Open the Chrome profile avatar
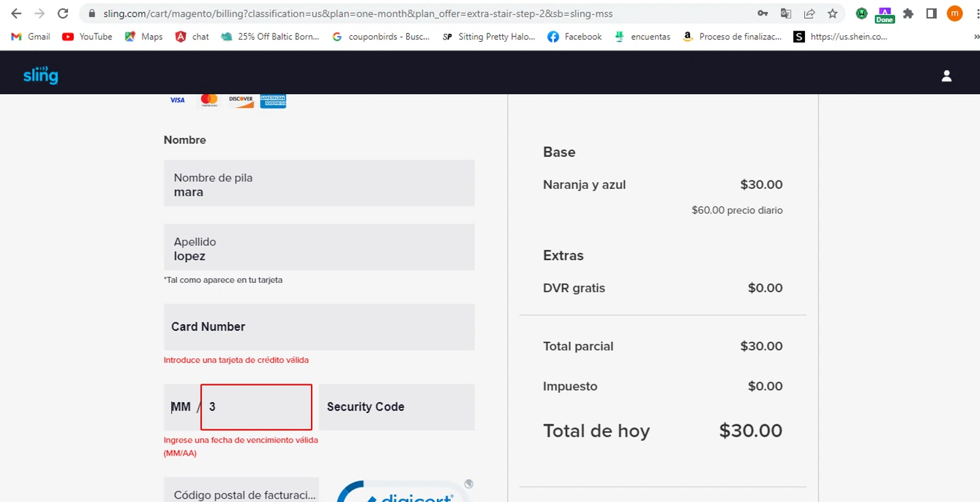Viewport: 980px width, 502px height. click(x=955, y=14)
